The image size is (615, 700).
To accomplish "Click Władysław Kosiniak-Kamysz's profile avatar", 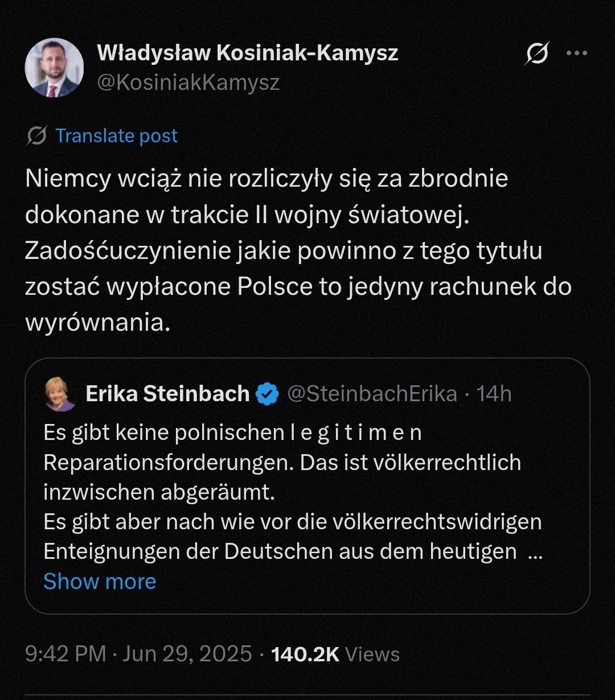I will click(x=54, y=68).
